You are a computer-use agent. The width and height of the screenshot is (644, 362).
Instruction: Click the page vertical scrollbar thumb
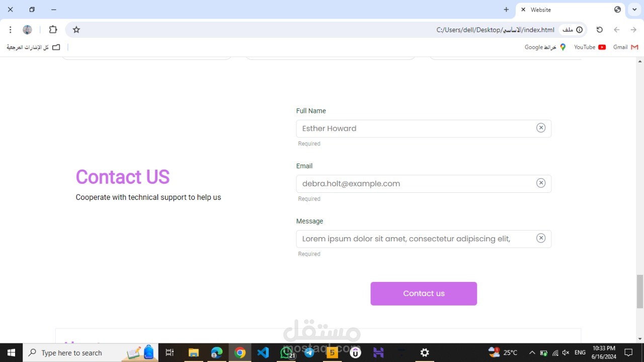click(640, 292)
